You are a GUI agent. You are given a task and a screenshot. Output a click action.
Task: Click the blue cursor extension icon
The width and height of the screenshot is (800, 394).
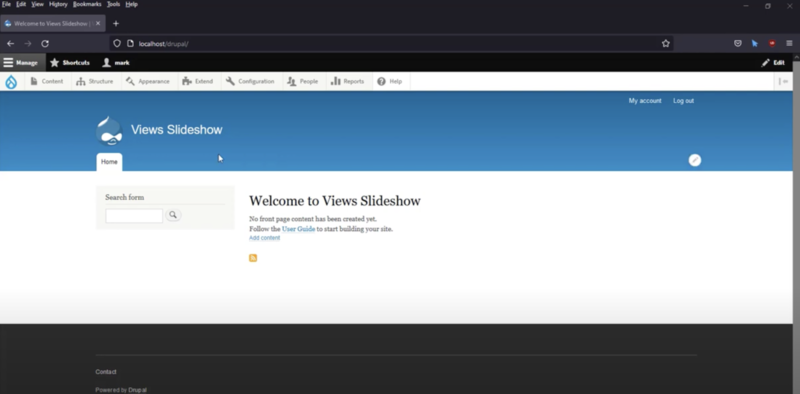(755, 44)
